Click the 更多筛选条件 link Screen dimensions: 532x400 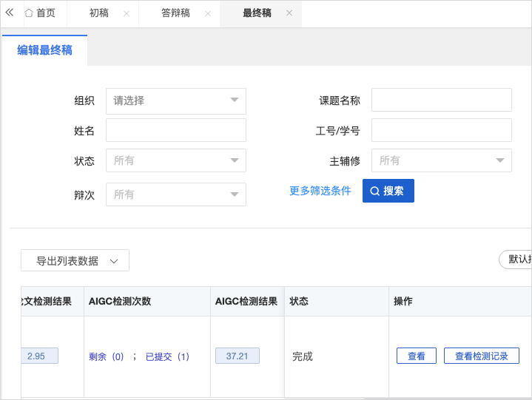tap(320, 191)
